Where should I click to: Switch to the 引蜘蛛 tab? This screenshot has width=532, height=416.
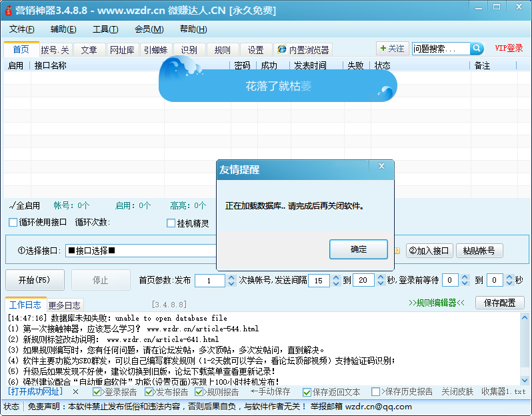pos(156,50)
